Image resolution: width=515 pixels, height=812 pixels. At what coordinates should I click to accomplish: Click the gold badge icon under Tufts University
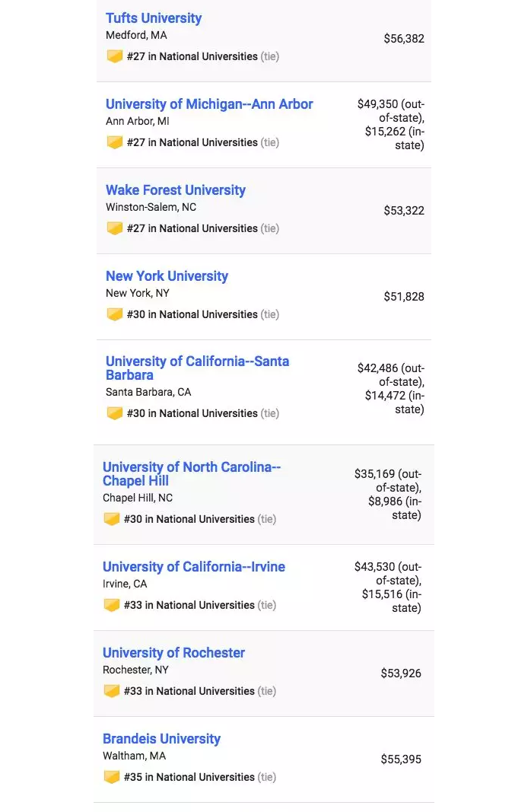(x=114, y=56)
